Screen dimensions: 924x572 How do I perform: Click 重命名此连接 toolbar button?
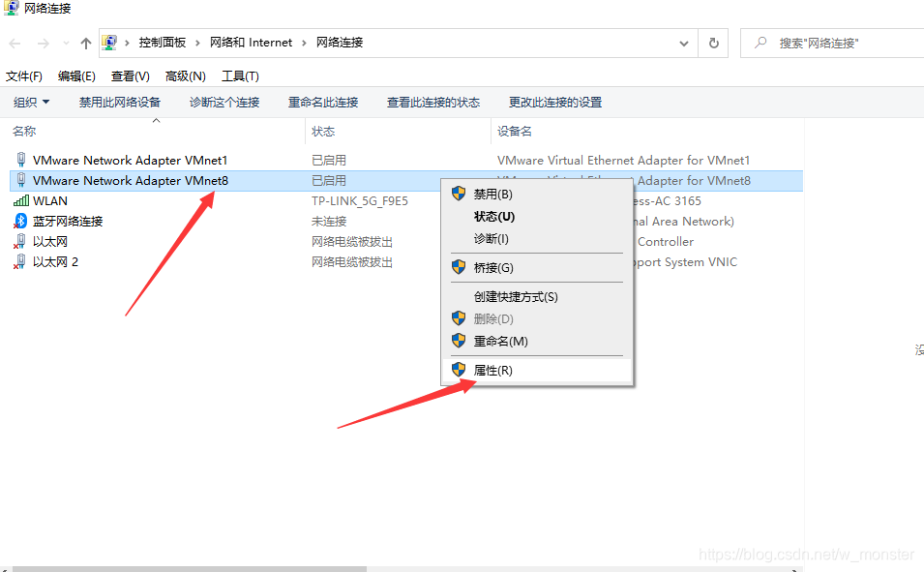tap(323, 102)
